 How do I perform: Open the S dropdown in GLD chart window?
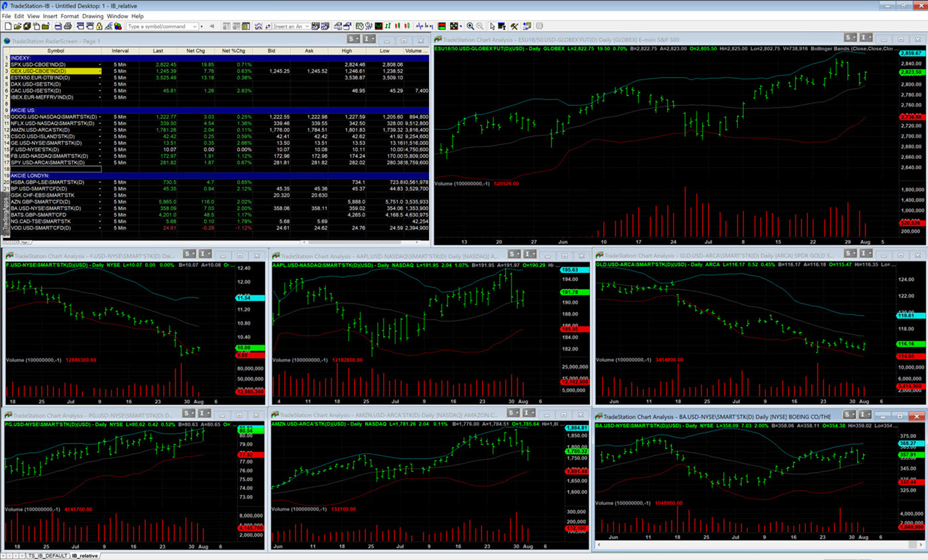[x=850, y=254]
